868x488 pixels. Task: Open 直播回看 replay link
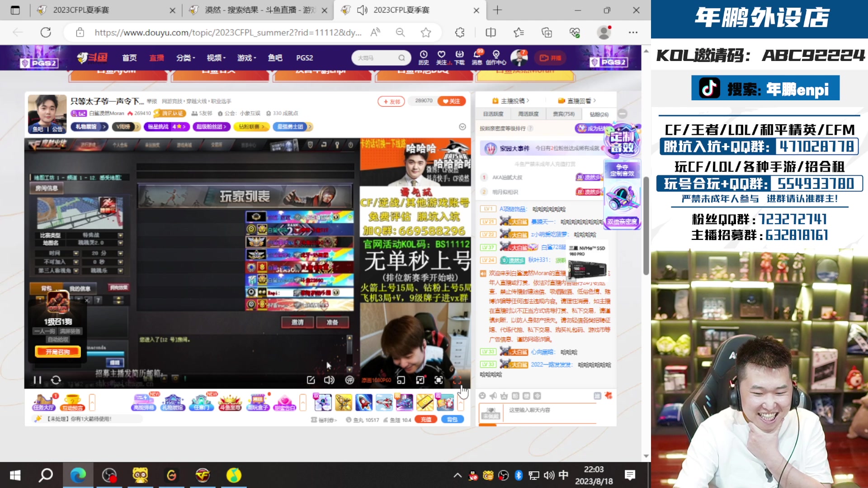577,100
